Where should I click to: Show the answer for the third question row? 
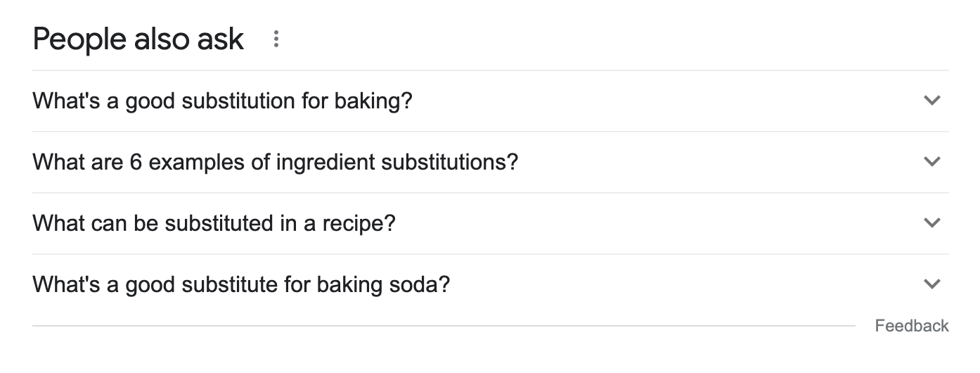pyautogui.click(x=490, y=224)
